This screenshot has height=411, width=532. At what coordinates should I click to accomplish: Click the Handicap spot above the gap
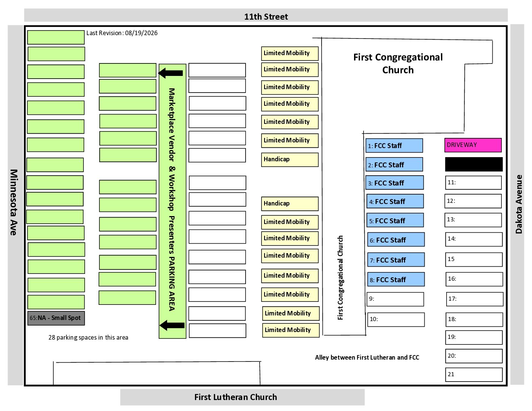click(x=290, y=159)
